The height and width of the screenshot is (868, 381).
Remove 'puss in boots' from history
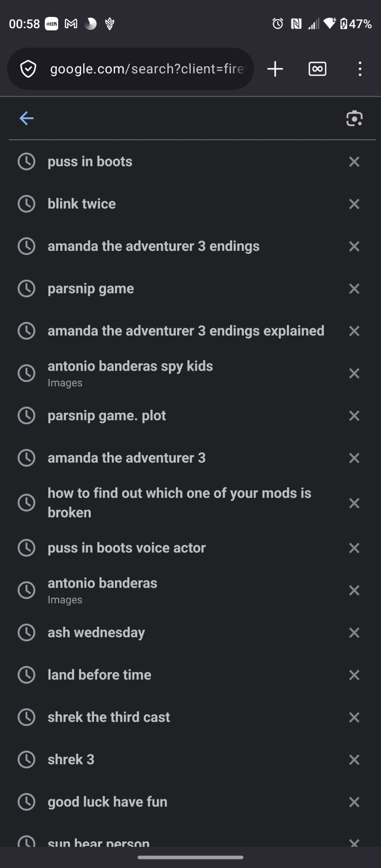coord(354,162)
